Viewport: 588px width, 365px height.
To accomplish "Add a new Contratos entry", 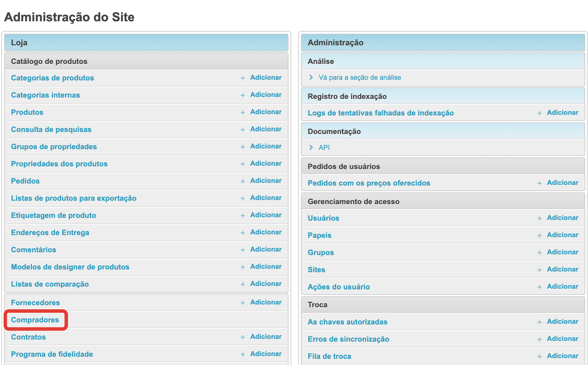I will (x=265, y=337).
